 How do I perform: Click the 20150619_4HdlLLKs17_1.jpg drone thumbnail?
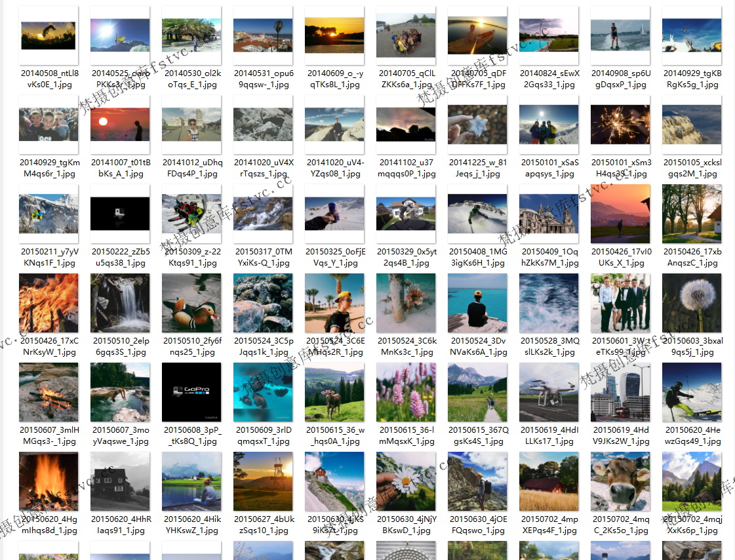[549, 392]
